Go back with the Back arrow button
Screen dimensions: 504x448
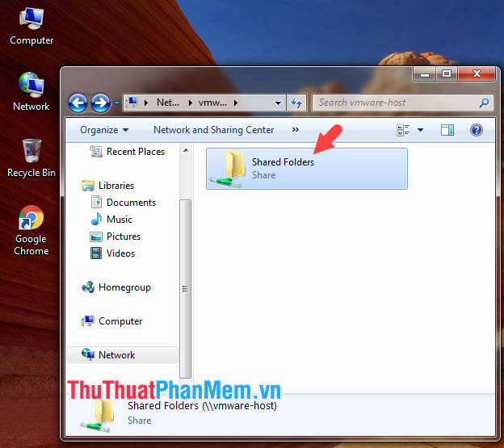click(x=78, y=103)
